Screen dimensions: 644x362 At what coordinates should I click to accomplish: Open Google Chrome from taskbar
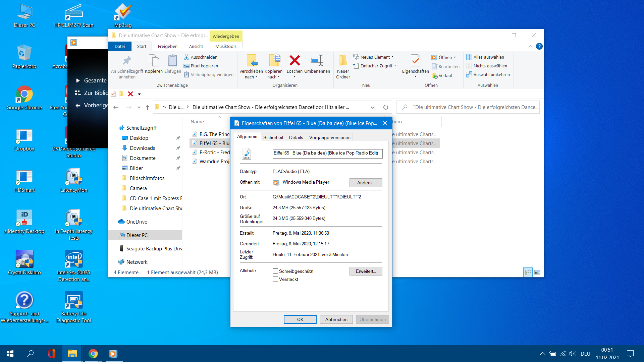93,354
